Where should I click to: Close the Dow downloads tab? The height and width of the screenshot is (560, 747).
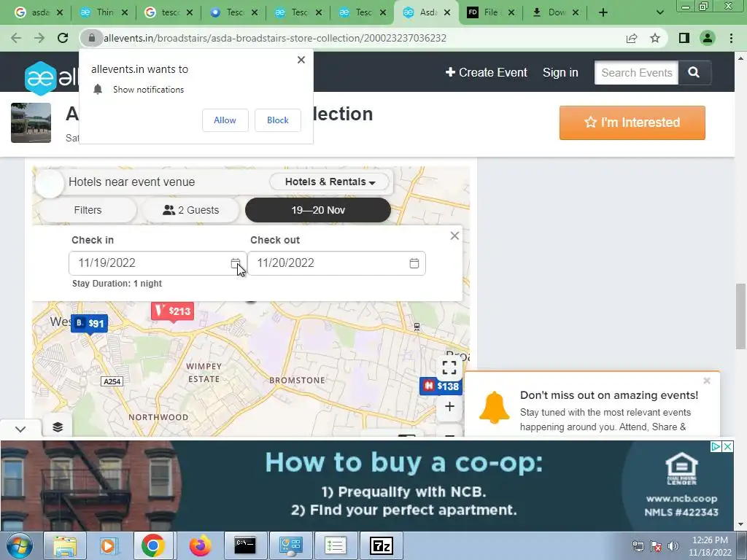(576, 12)
